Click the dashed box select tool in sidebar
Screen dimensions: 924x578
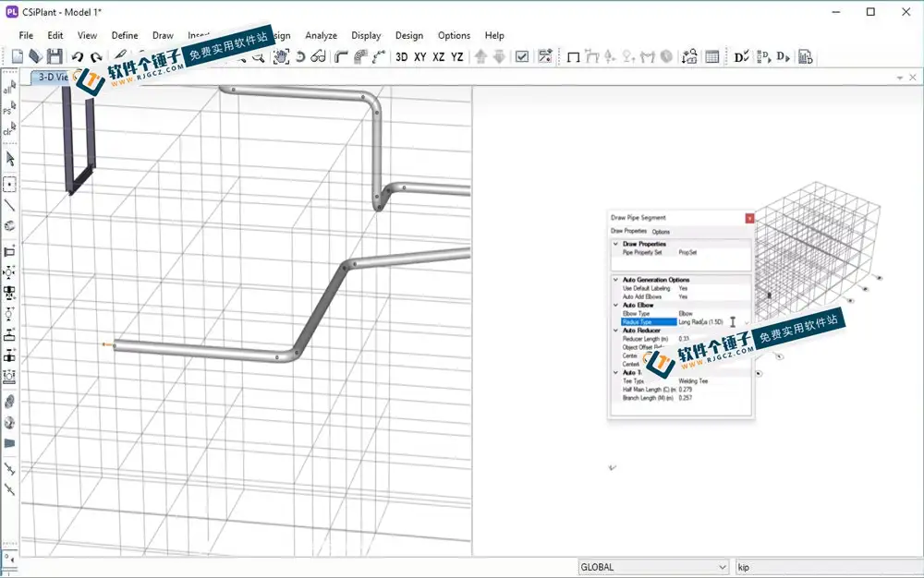tap(9, 185)
